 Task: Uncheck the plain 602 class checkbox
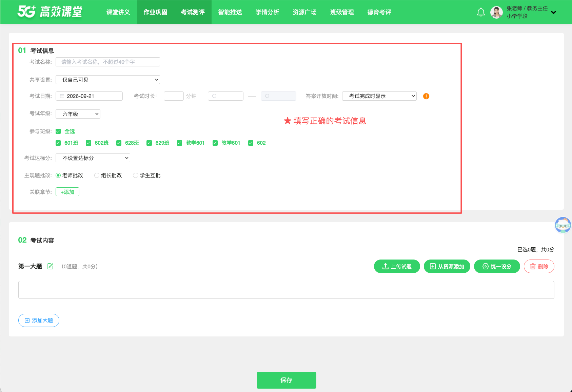pos(251,143)
